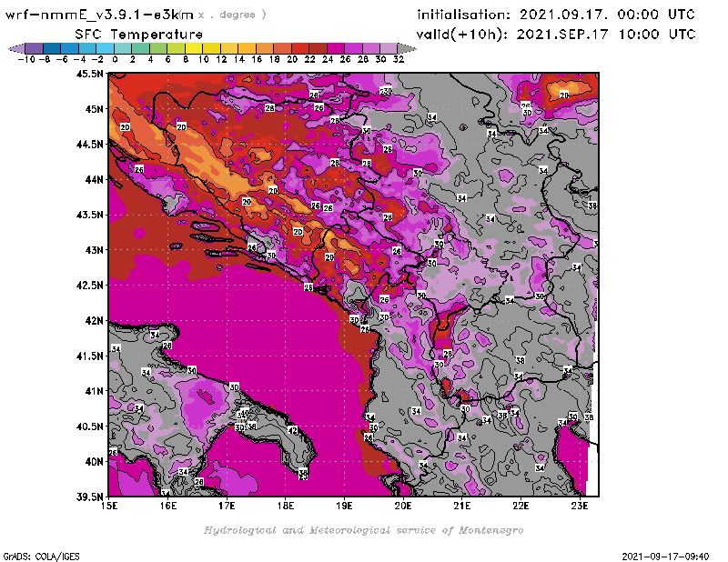Click the below -10 legend arrow
Viewport: 728px width, 562px height.
pos(16,49)
